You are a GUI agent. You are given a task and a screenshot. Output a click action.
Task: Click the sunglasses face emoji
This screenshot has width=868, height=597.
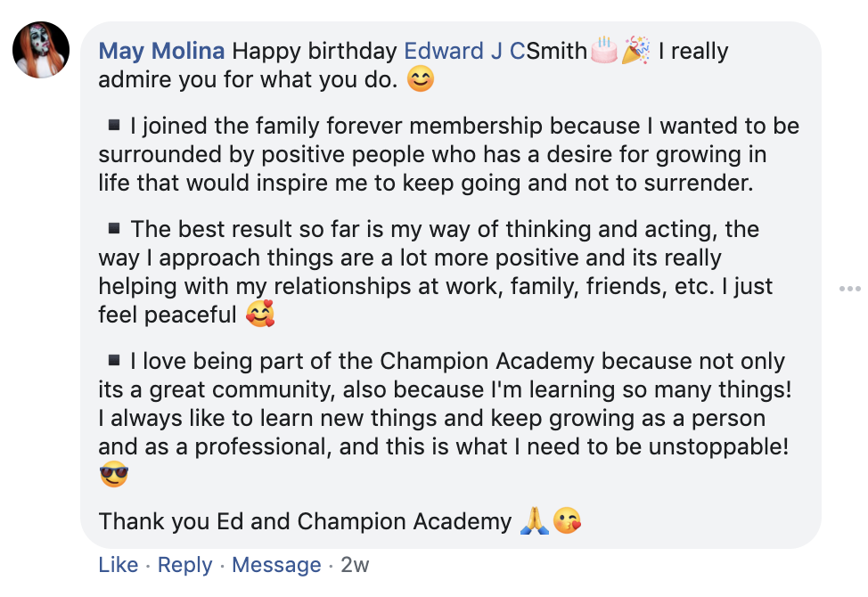(114, 475)
